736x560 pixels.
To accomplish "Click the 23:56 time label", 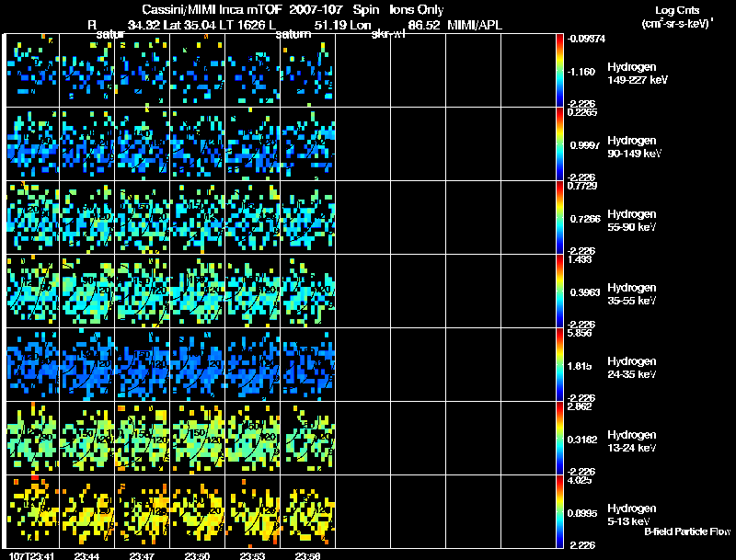I will click(x=309, y=555).
